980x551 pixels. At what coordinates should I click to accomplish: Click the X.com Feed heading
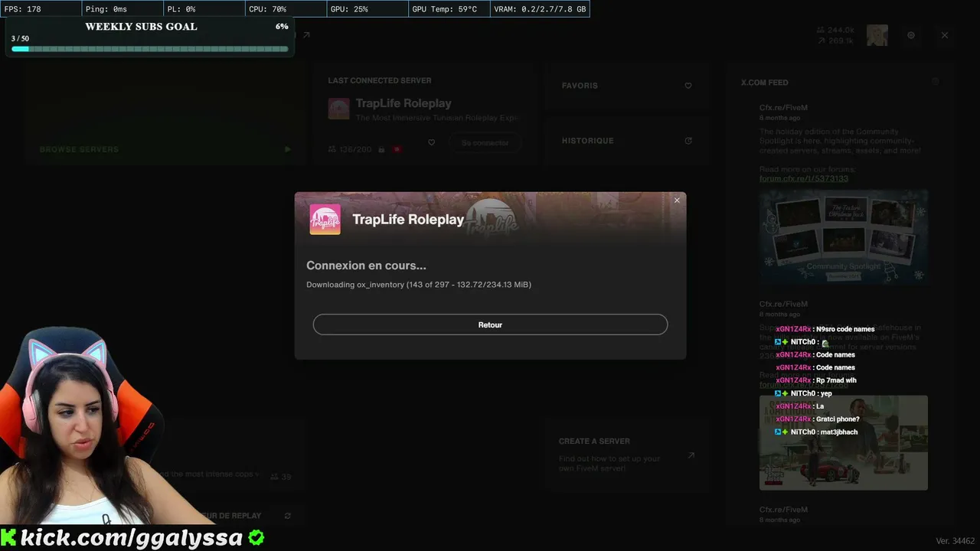click(x=764, y=83)
